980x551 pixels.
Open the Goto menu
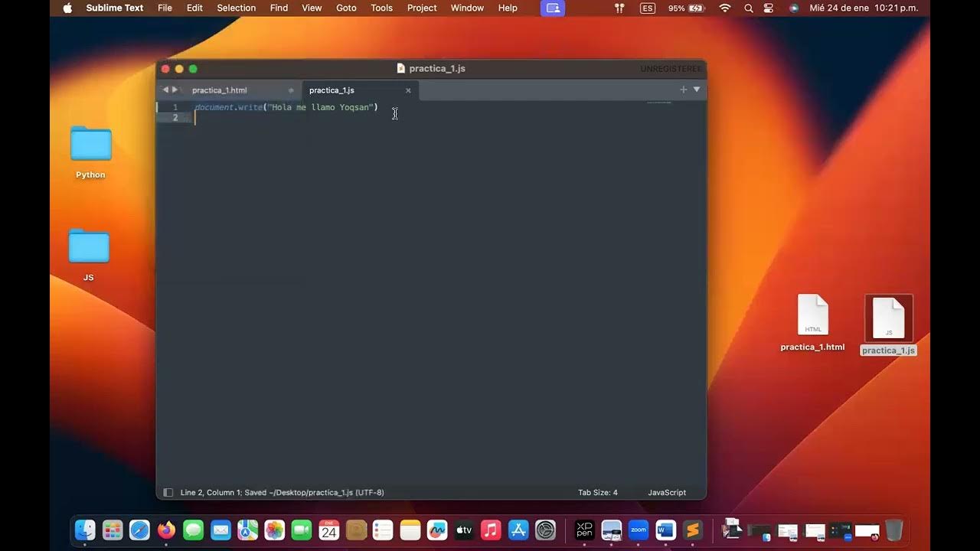click(346, 8)
